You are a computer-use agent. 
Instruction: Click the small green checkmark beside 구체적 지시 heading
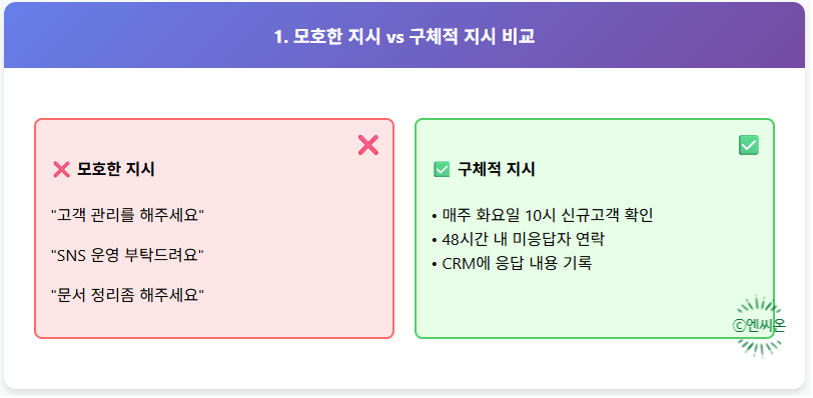coord(441,169)
